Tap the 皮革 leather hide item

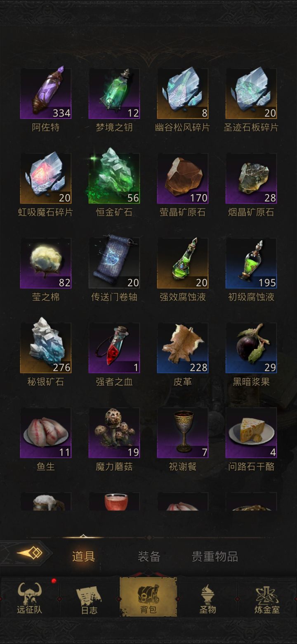183,348
